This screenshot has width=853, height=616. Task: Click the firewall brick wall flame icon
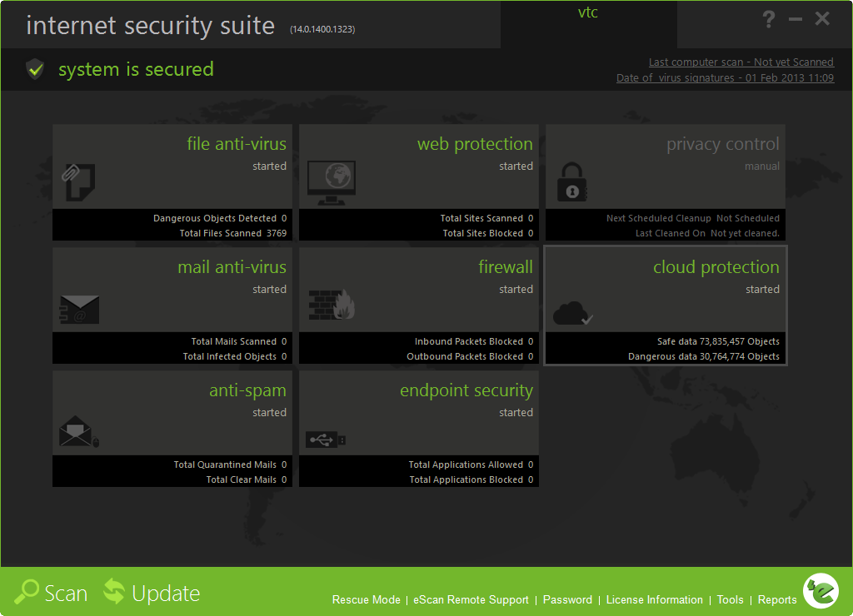pyautogui.click(x=332, y=306)
